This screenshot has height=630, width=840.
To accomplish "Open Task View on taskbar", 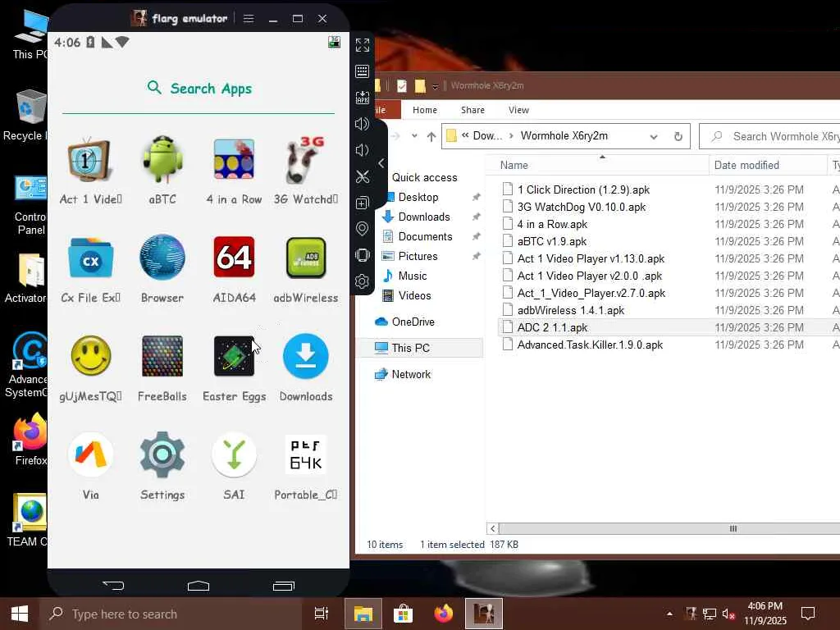I will click(x=322, y=614).
